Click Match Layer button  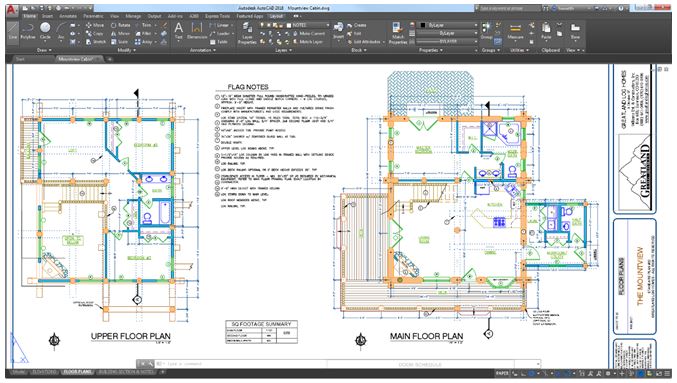[x=307, y=42]
